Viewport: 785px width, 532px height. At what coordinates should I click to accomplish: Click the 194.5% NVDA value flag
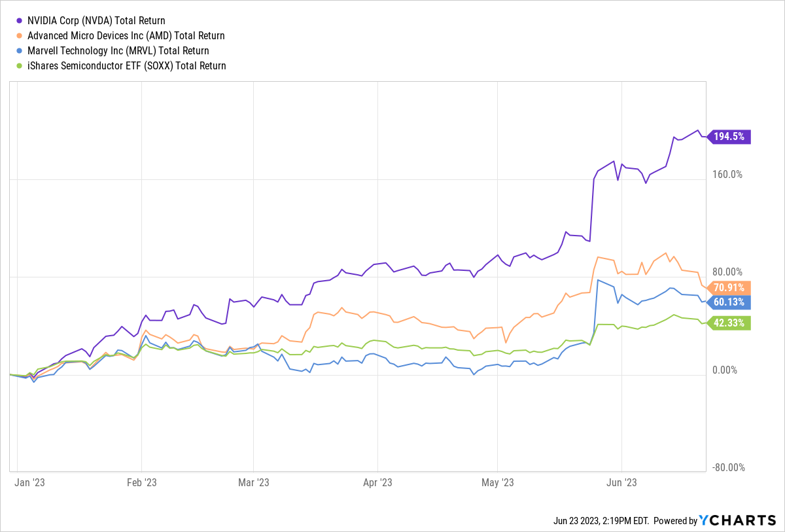(x=731, y=137)
